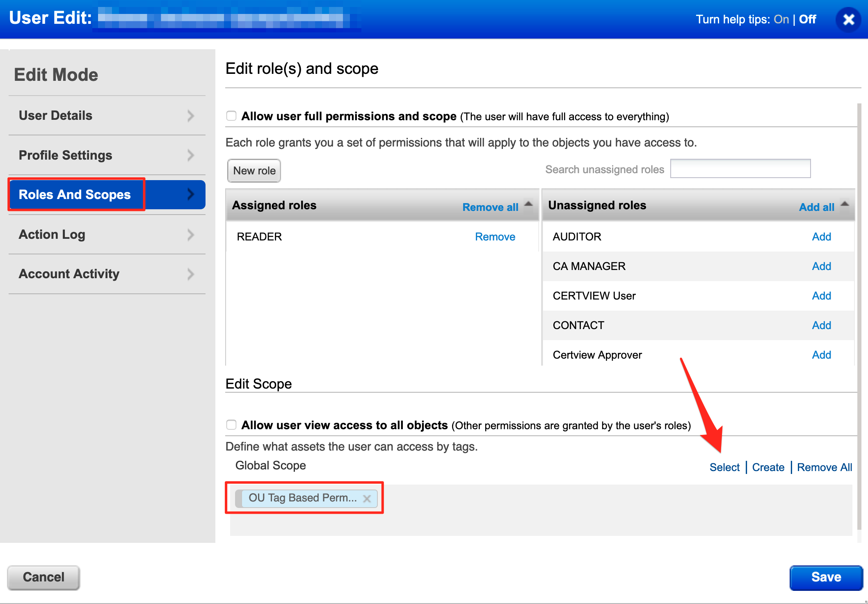Screen dimensions: 868x604
Task: Click the New role button
Action: click(x=254, y=171)
